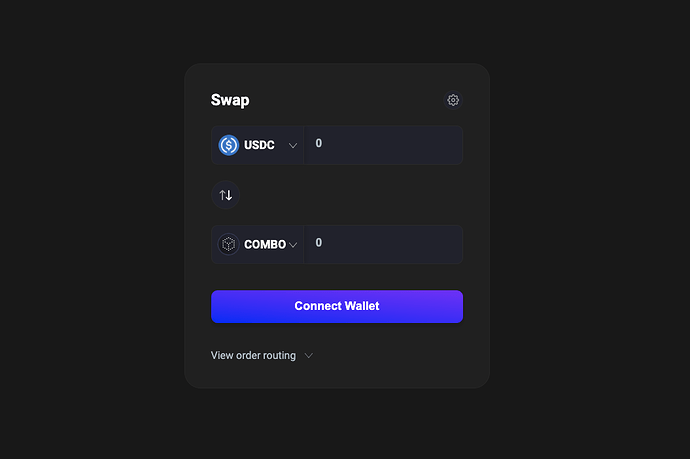The width and height of the screenshot is (690, 459).
Task: Select the COMBO token name label
Action: (265, 245)
